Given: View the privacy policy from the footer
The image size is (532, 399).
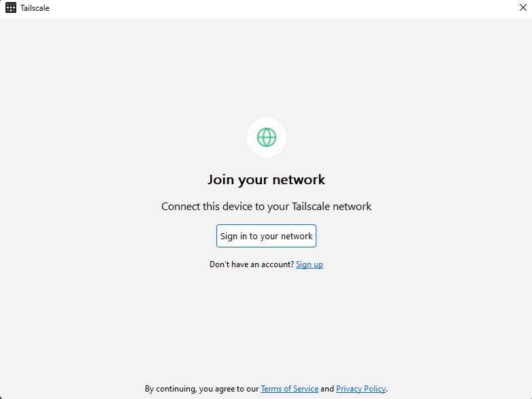Looking at the screenshot, I should coord(361,389).
